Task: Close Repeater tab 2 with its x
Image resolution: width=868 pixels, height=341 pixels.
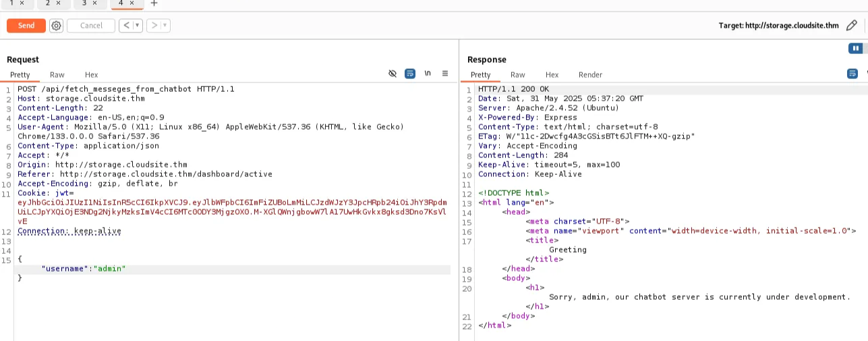Action: pos(59,3)
